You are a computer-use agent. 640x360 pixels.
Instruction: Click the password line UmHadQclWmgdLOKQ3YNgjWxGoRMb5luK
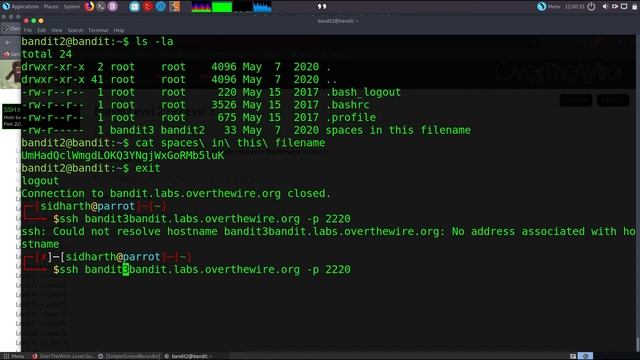click(123, 156)
